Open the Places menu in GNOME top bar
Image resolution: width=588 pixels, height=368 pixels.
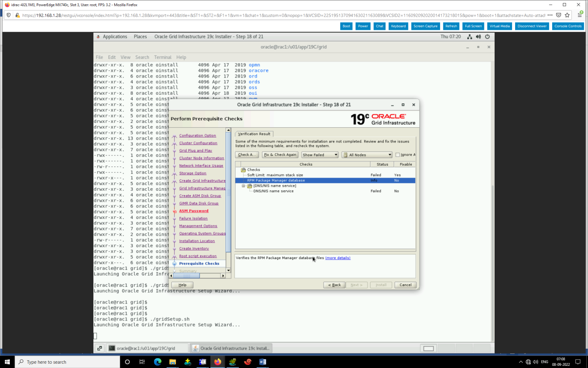tap(140, 37)
